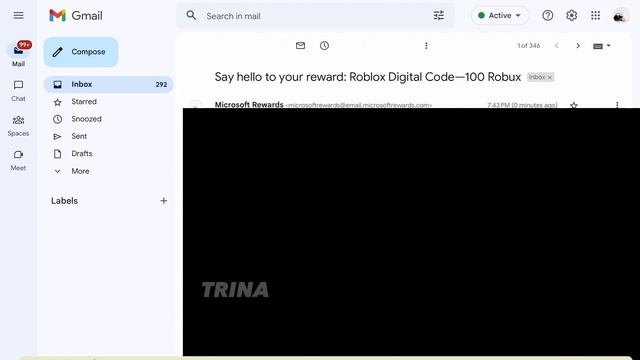Create a new label with plus icon
Viewport: 640px width, 360px height.
[x=164, y=201]
